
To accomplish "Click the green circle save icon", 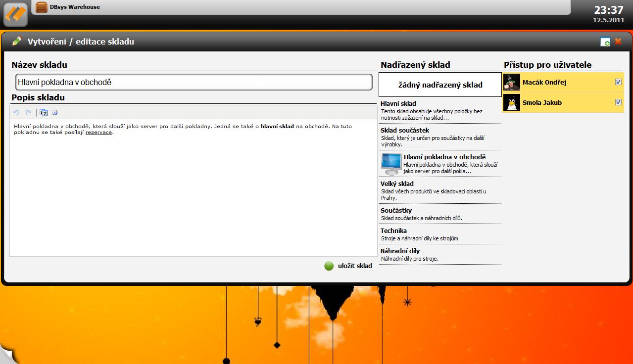I will [329, 266].
